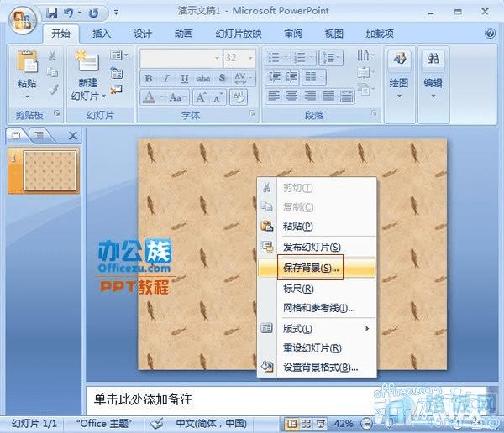Toggle Ruler option in context menu
Viewport: 504px width, 433px height.
(x=298, y=289)
